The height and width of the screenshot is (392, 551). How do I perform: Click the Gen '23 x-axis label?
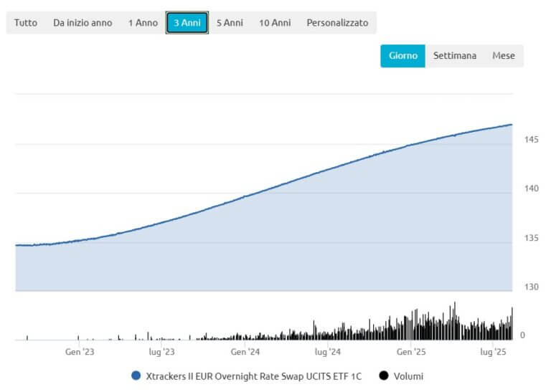80,352
